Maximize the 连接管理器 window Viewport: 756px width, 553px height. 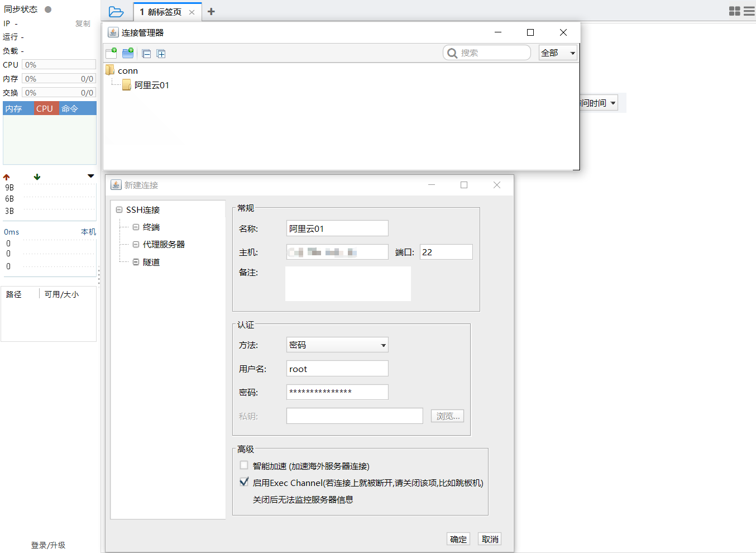(530, 32)
